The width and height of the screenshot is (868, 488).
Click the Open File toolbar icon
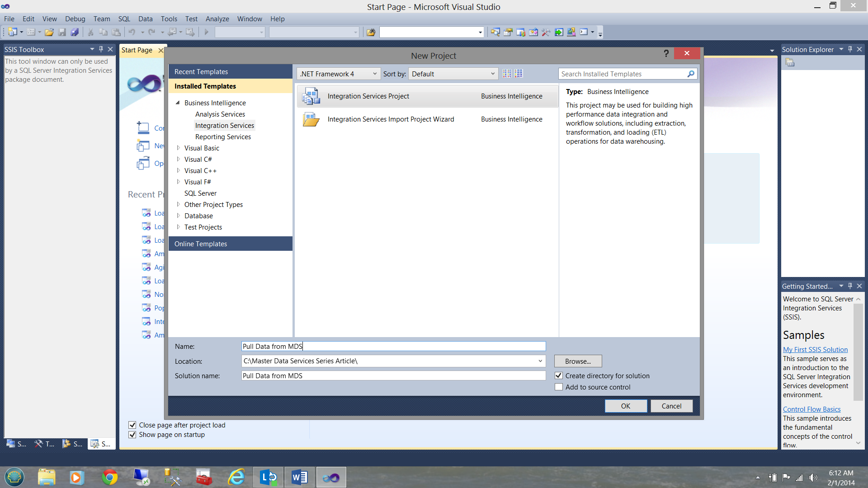tap(49, 32)
